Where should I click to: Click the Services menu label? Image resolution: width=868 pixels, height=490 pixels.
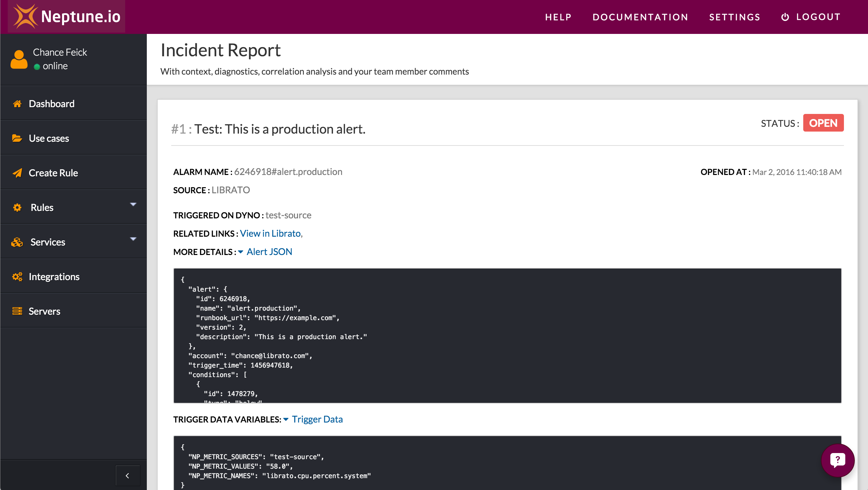[x=48, y=242]
